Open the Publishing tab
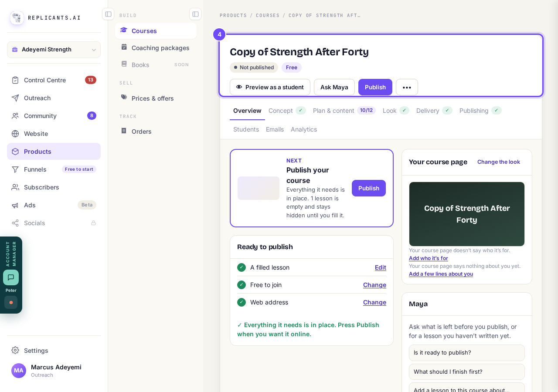This screenshot has height=392, width=558. (x=480, y=111)
